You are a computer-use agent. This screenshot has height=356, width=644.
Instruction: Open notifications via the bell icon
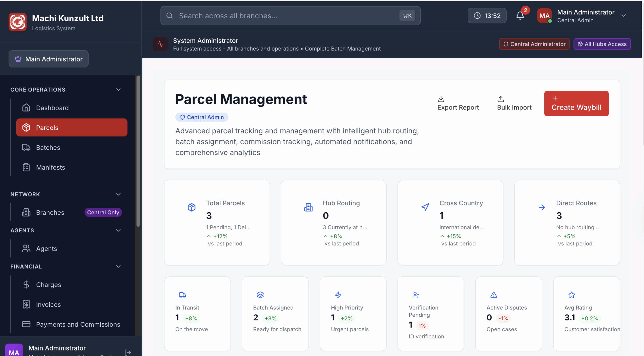pos(520,16)
